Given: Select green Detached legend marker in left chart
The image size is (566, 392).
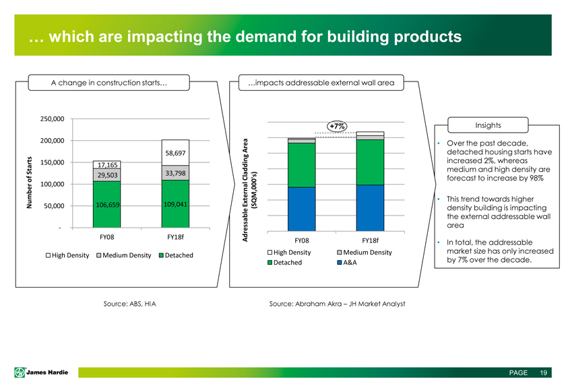Looking at the screenshot, I should point(160,255).
